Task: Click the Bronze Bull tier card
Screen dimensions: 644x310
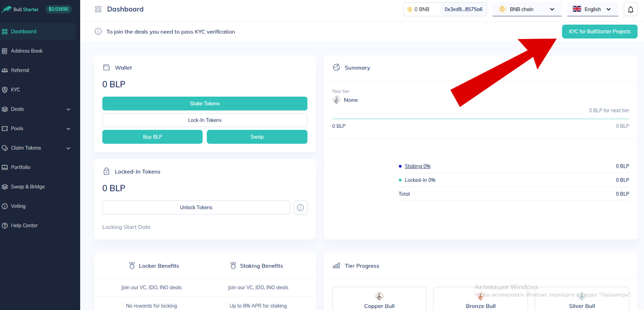Action: 481,299
